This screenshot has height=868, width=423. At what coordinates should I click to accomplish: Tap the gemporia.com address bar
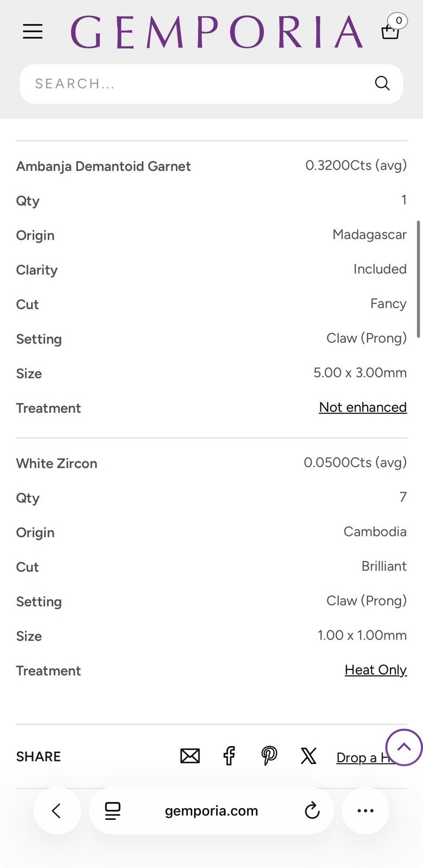coord(211,811)
